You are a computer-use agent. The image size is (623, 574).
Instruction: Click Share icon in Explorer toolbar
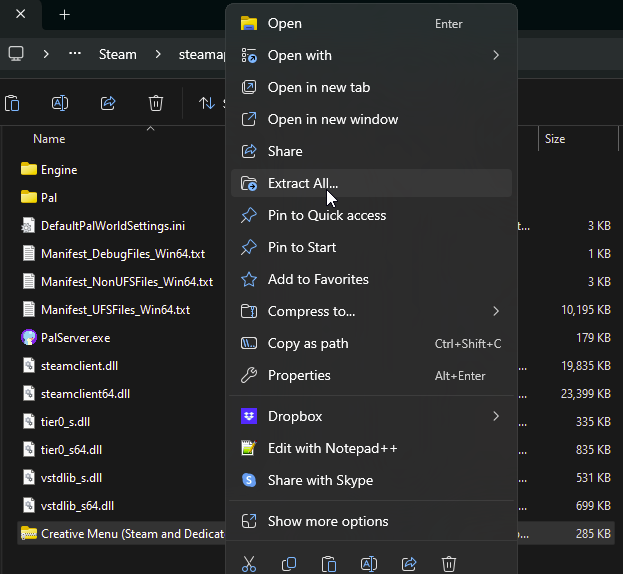[108, 103]
